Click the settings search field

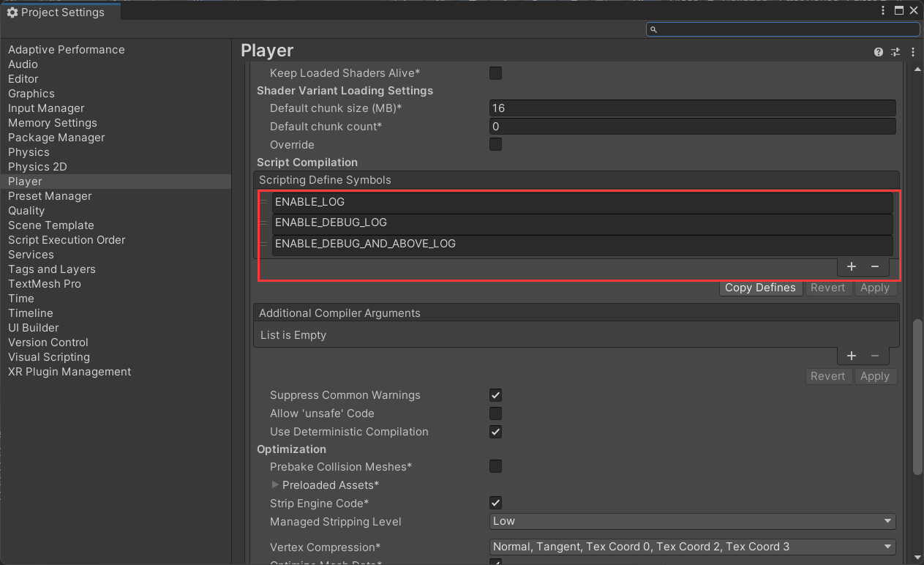coord(783,29)
